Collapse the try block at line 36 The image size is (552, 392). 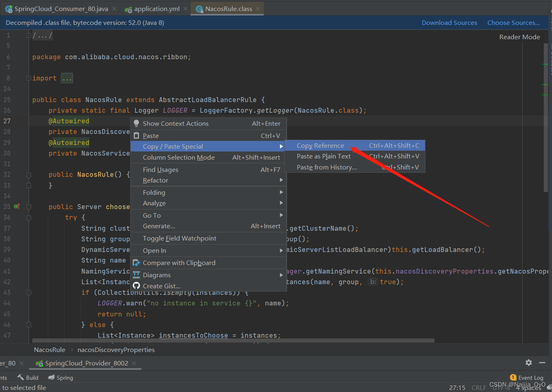click(x=29, y=218)
